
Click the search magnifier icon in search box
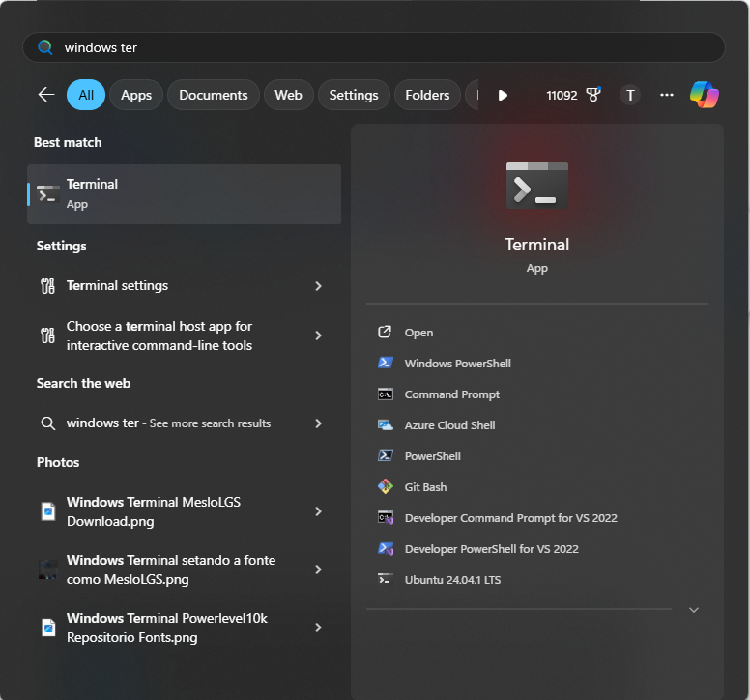point(45,47)
